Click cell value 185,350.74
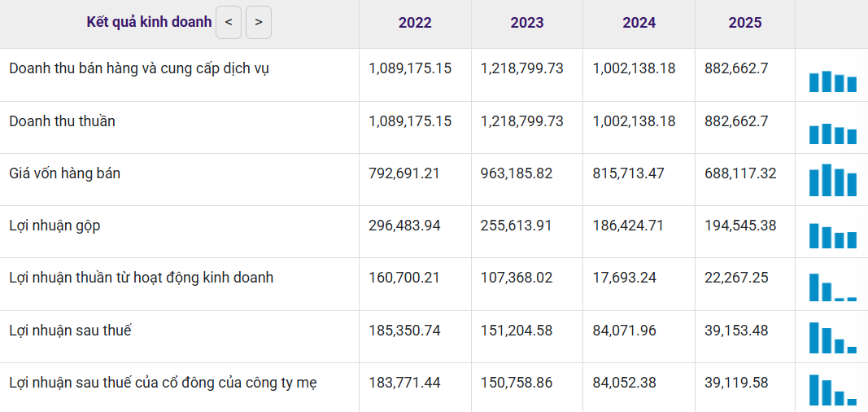The image size is (868, 412). [404, 331]
